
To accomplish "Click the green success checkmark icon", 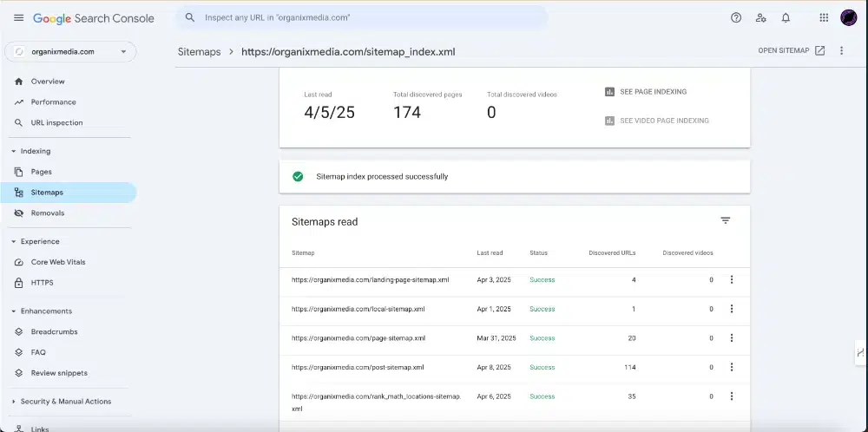I will (x=298, y=176).
